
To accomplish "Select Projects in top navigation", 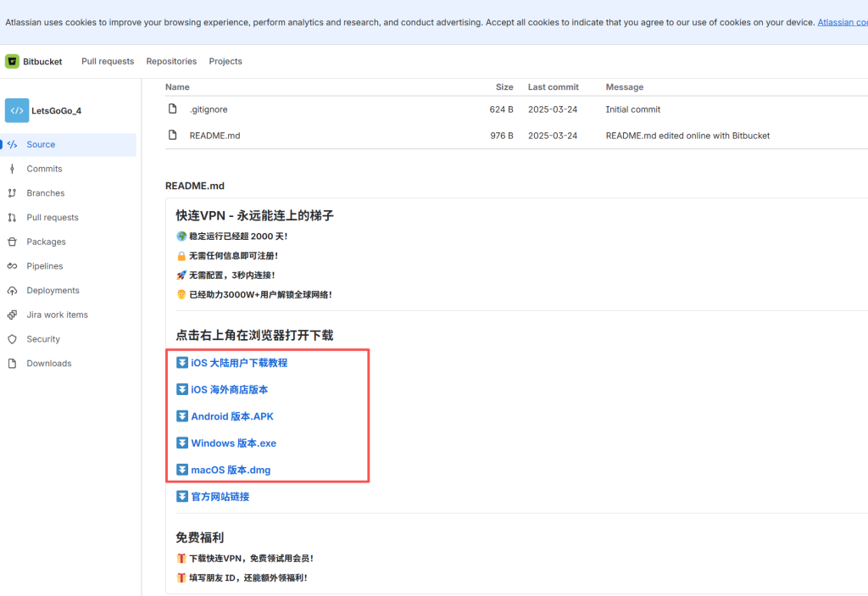I will [225, 61].
